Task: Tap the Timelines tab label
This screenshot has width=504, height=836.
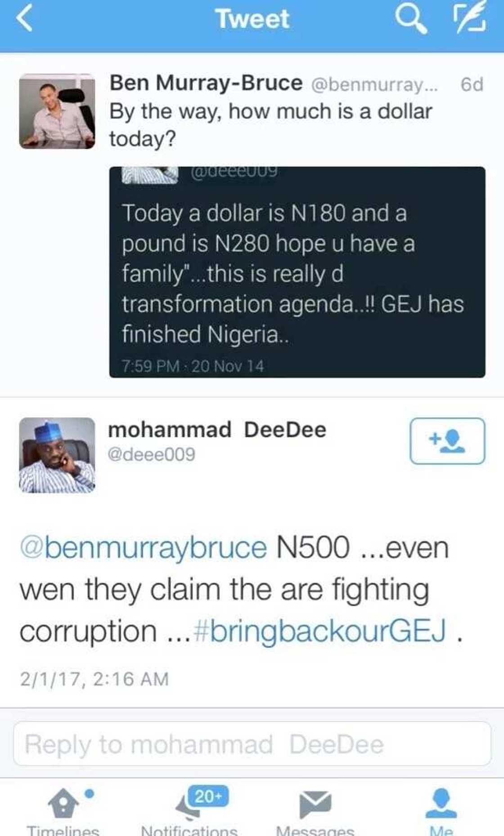Action: click(63, 830)
